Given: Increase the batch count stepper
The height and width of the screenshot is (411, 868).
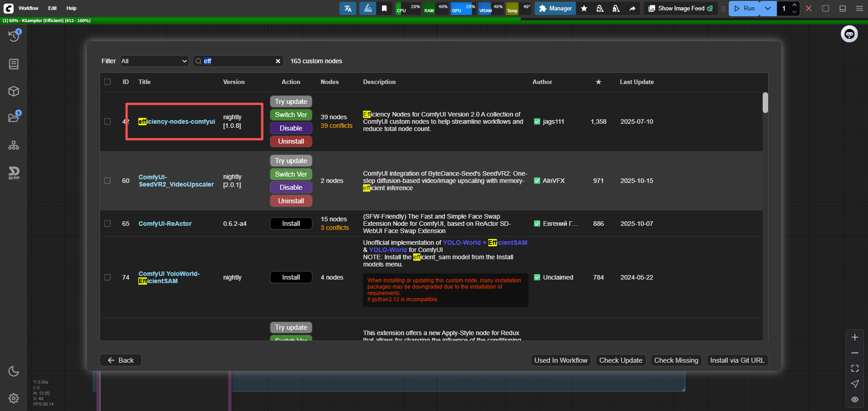Looking at the screenshot, I should click(794, 5).
